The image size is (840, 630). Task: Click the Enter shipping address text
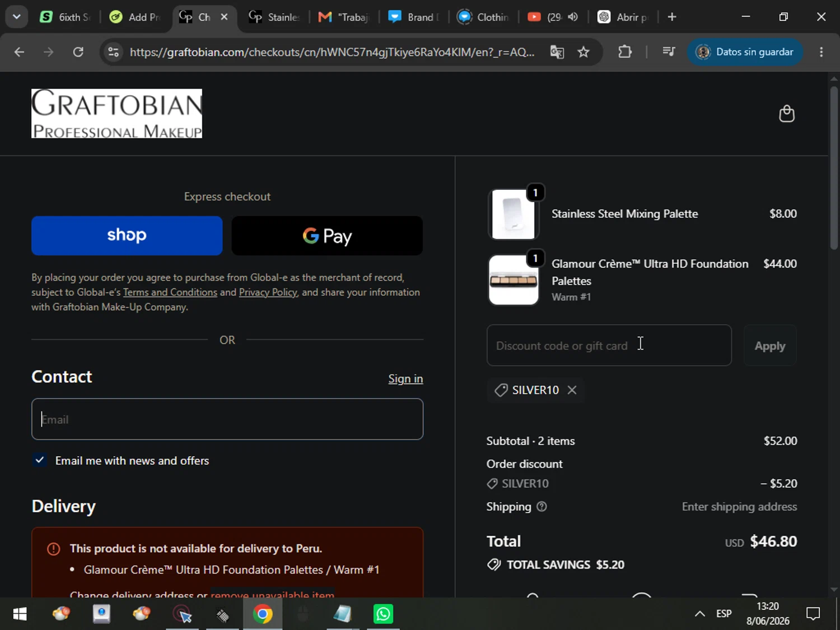tap(739, 507)
